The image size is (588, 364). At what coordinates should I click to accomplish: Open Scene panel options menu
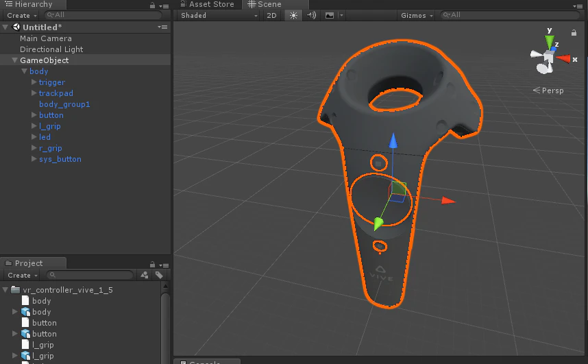[x=578, y=6]
